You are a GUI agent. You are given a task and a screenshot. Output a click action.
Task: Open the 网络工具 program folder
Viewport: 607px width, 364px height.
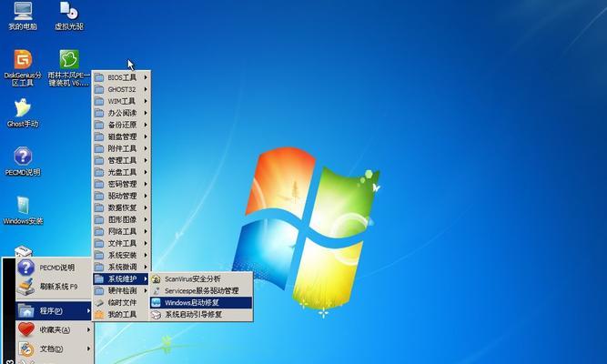(121, 231)
